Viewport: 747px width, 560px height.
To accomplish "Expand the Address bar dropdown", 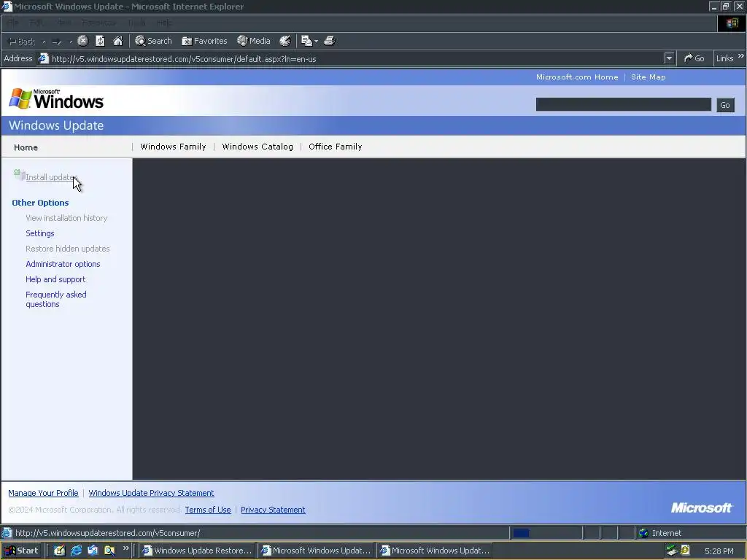I will [x=670, y=58].
